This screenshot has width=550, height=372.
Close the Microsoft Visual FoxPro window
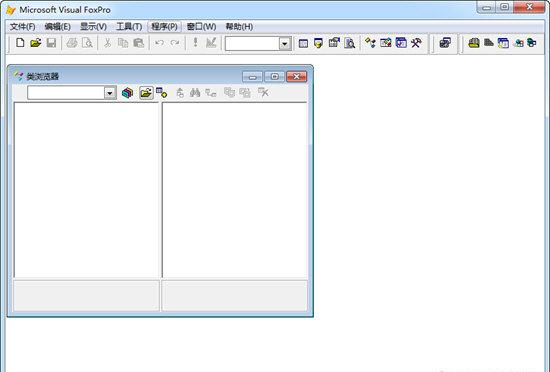(529, 7)
